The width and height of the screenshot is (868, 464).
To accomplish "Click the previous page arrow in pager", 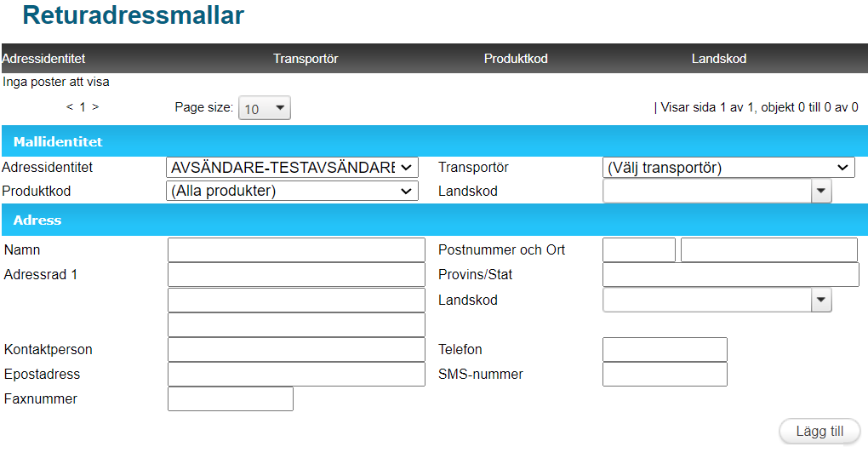I will (x=70, y=107).
